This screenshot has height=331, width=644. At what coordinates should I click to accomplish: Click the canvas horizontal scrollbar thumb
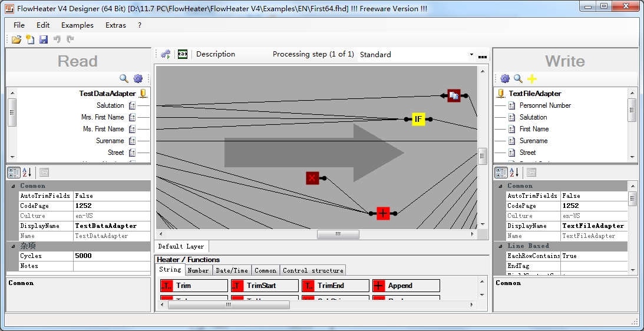pos(338,234)
